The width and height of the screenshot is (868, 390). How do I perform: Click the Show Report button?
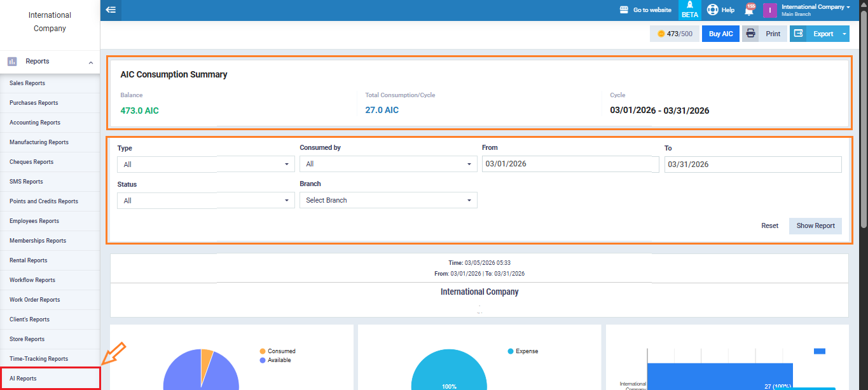point(815,226)
